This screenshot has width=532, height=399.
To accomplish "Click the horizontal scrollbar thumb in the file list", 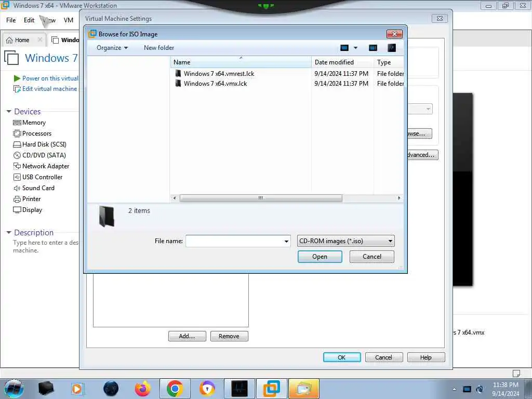I will tap(261, 198).
